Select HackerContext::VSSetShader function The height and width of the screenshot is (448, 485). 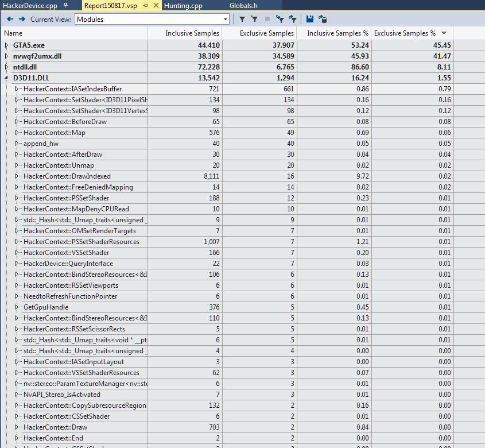click(66, 253)
